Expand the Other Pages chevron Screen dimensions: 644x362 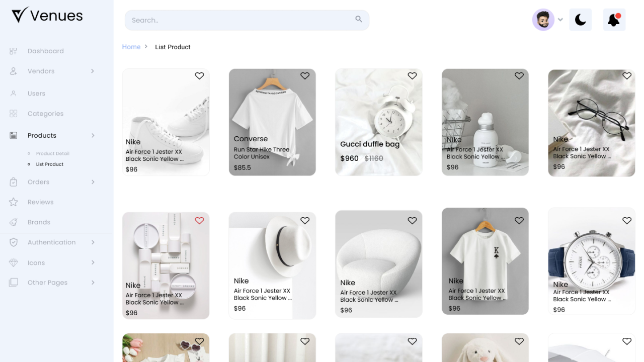click(x=93, y=283)
